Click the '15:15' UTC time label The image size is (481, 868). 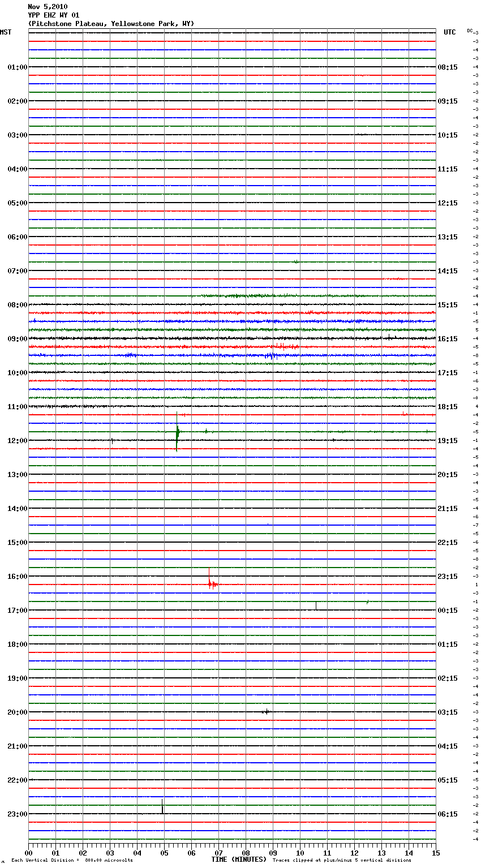click(448, 305)
